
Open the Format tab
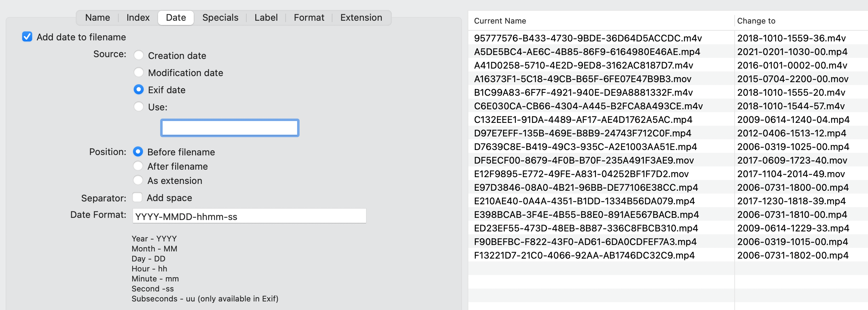309,17
